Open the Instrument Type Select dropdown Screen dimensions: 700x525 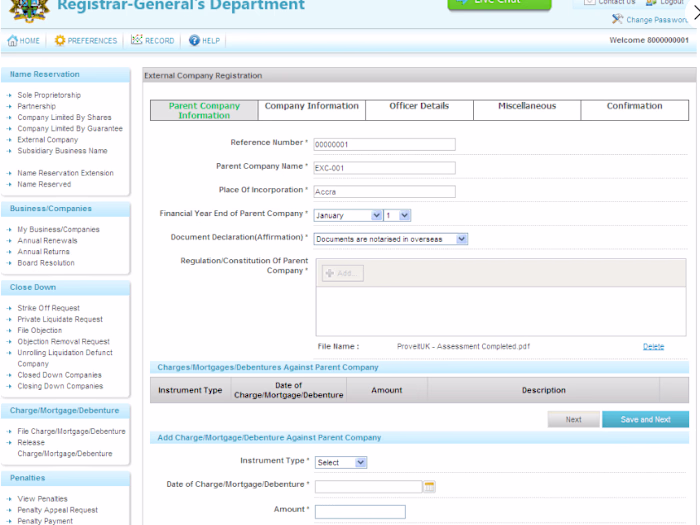pos(341,462)
